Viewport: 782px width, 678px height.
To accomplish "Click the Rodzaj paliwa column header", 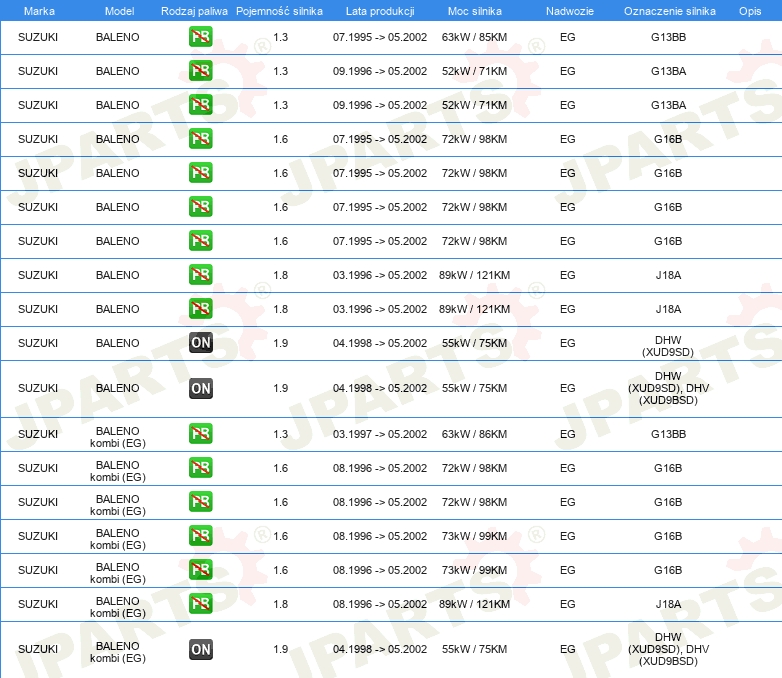I will tap(194, 11).
